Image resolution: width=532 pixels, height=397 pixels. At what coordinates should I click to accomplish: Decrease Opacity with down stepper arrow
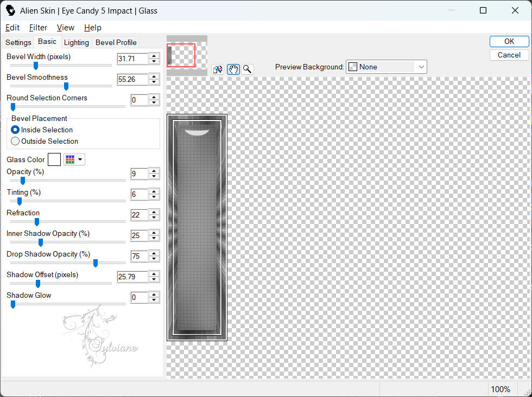[x=154, y=177]
